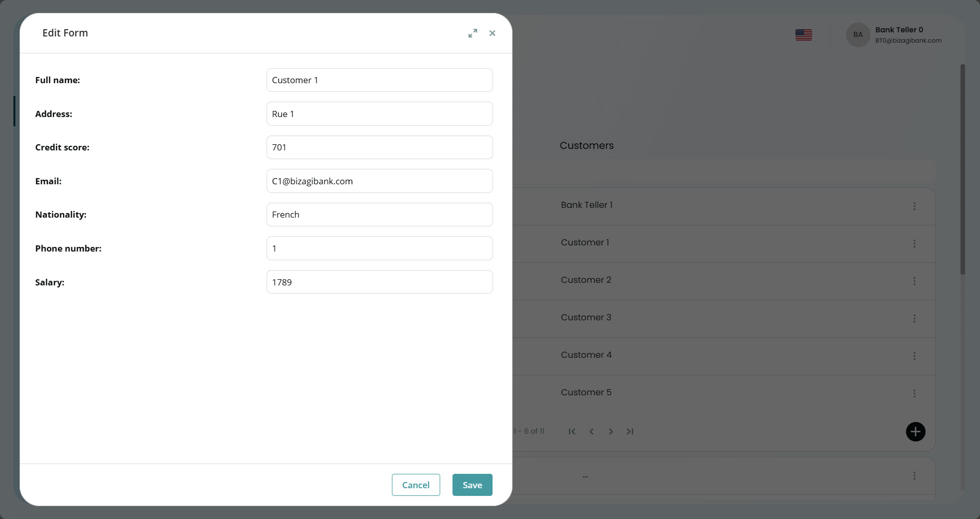Edit the Salary input field

379,282
